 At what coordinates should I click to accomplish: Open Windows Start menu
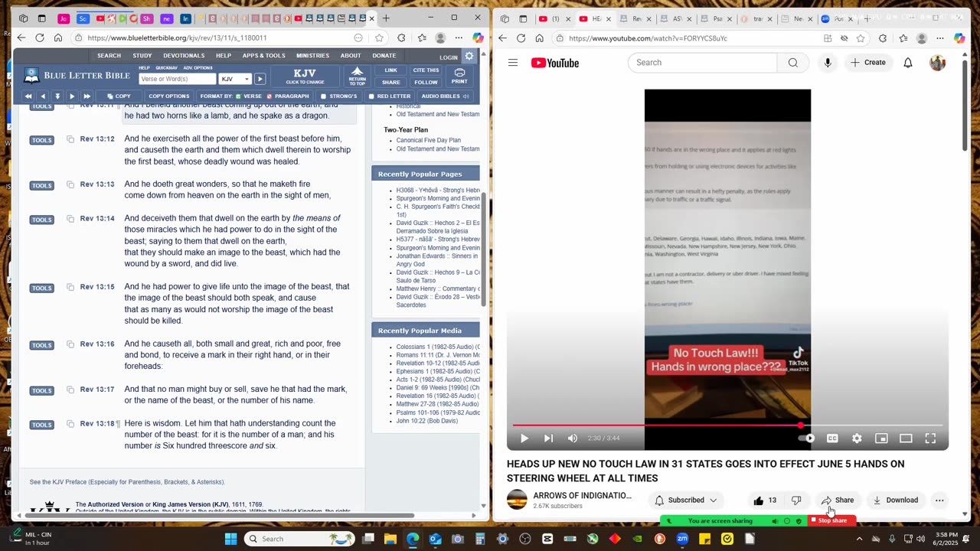click(x=230, y=539)
